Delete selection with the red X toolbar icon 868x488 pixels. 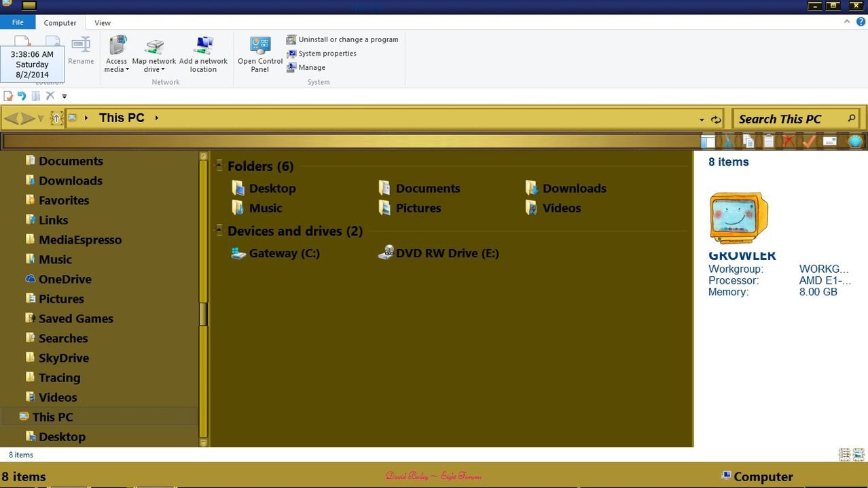[x=788, y=140]
